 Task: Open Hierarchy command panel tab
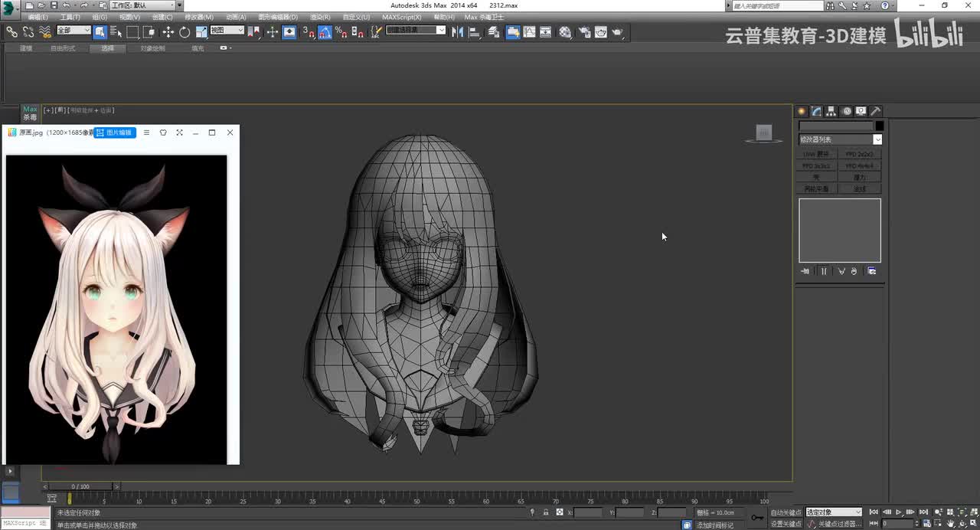(x=832, y=111)
